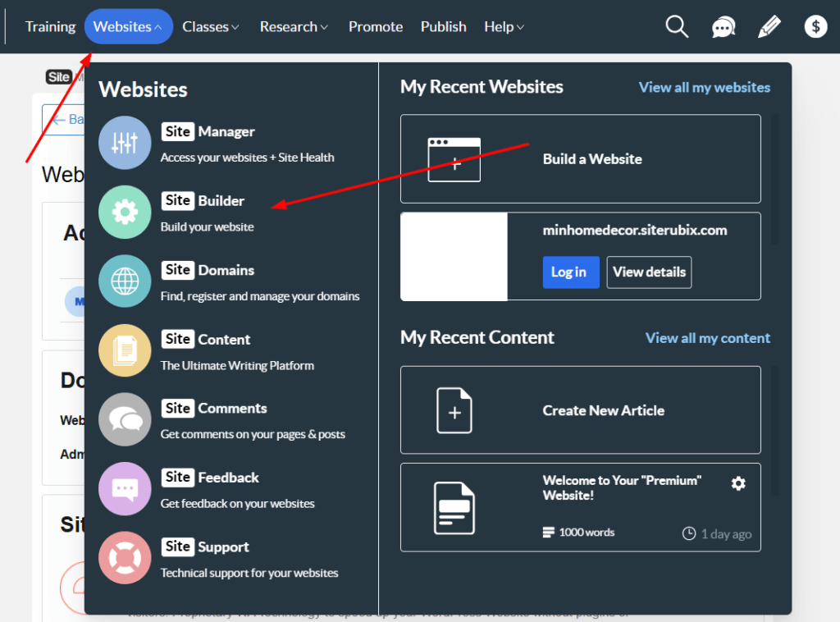840x622 pixels.
Task: Click the "My Recent Content" heading
Action: pyautogui.click(x=477, y=337)
